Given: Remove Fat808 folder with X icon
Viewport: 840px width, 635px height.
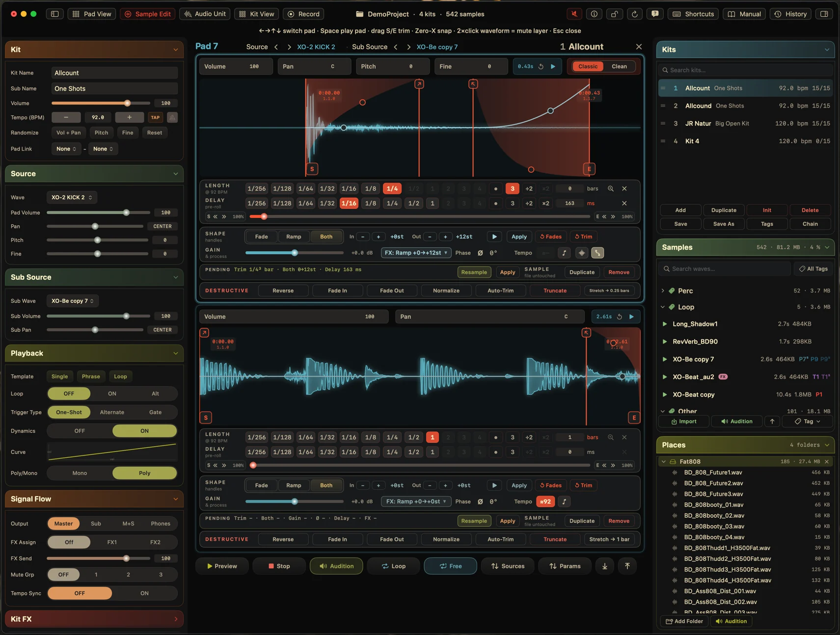Looking at the screenshot, I should tap(827, 461).
